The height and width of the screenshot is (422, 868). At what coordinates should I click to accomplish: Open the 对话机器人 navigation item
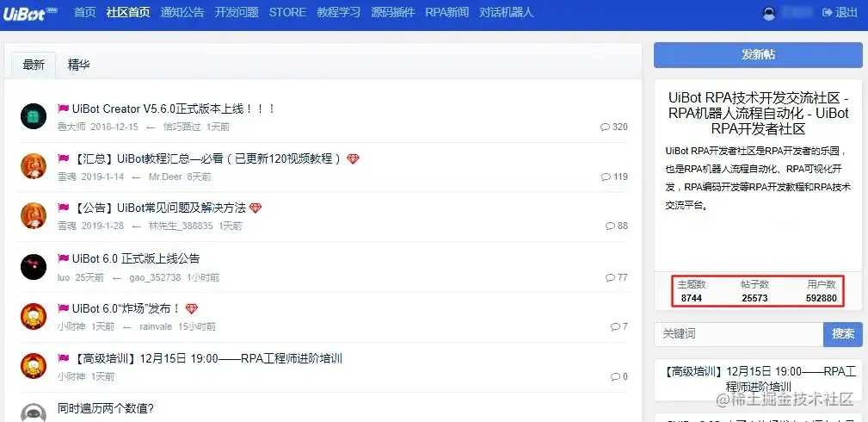[x=506, y=12]
